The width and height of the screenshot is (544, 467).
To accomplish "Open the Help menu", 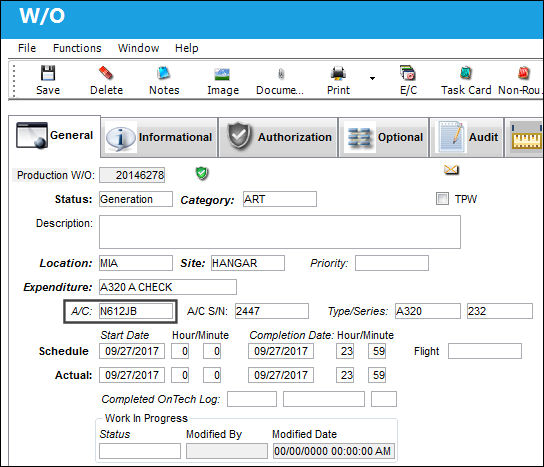I will click(x=187, y=48).
